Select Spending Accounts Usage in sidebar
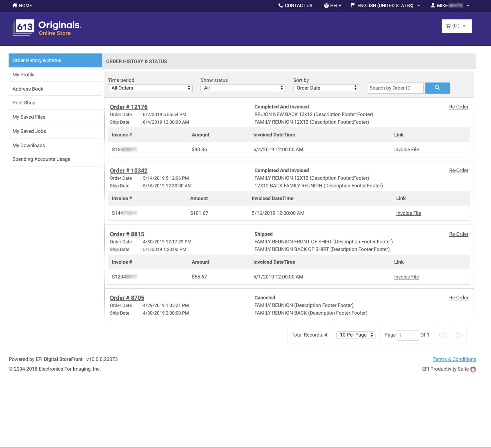 41,159
